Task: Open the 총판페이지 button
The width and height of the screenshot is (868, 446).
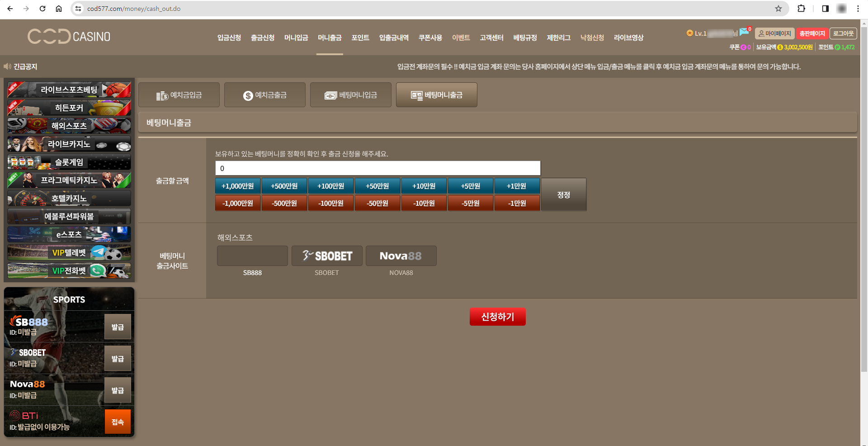Action: click(812, 33)
